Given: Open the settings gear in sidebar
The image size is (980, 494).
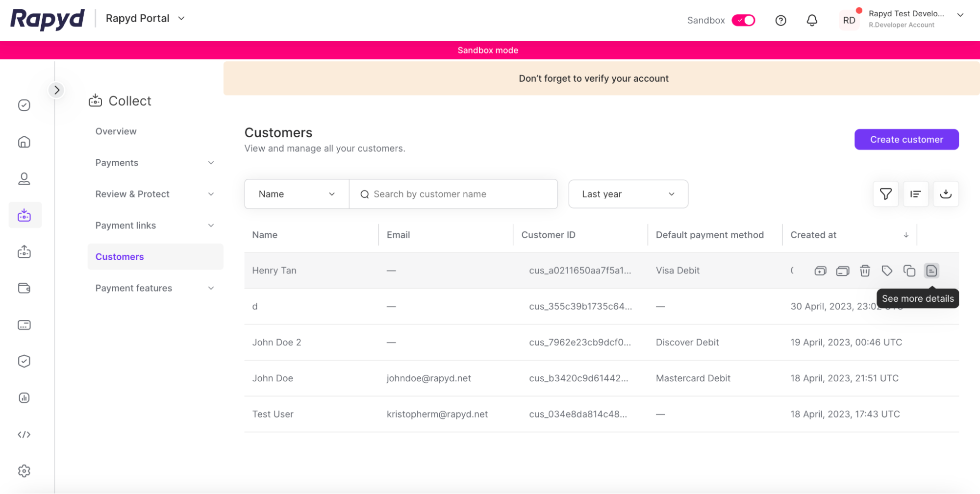Looking at the screenshot, I should pyautogui.click(x=24, y=471).
